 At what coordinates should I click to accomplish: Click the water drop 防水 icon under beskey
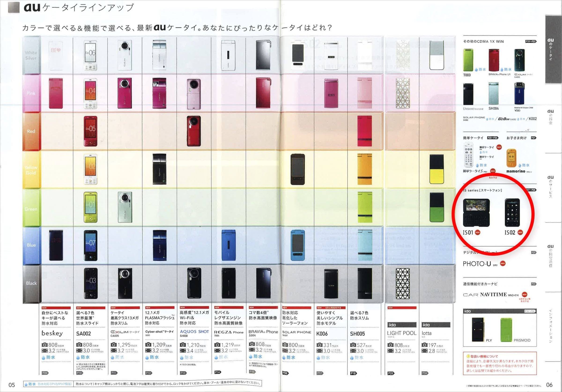48,357
